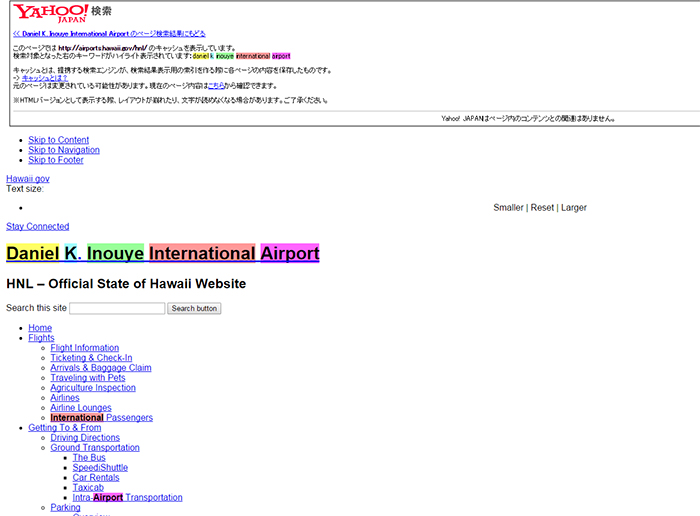This screenshot has width=700, height=516.
Task: Jump using Skip to Navigation link
Action: 63,150
